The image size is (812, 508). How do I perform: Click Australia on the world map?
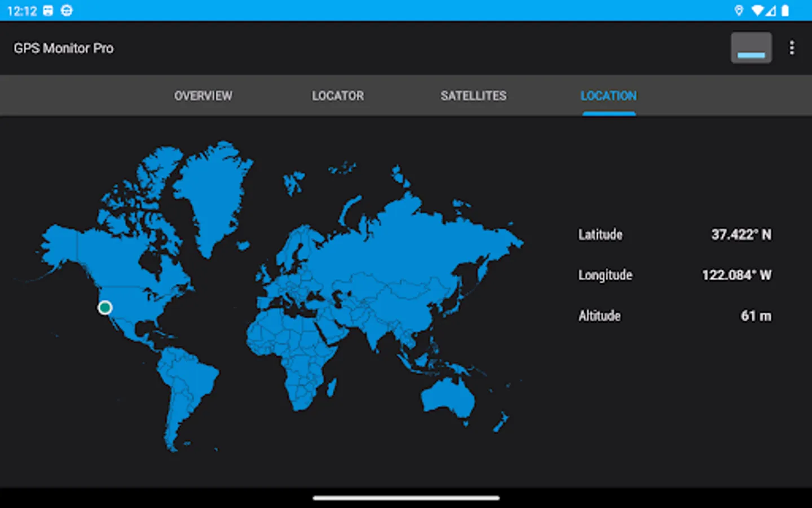click(449, 398)
